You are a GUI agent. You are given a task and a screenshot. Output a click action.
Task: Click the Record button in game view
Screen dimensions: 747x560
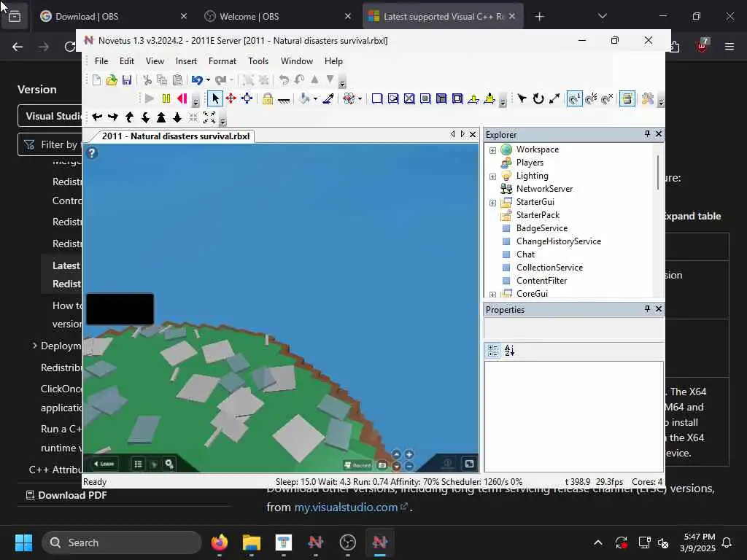tap(357, 464)
